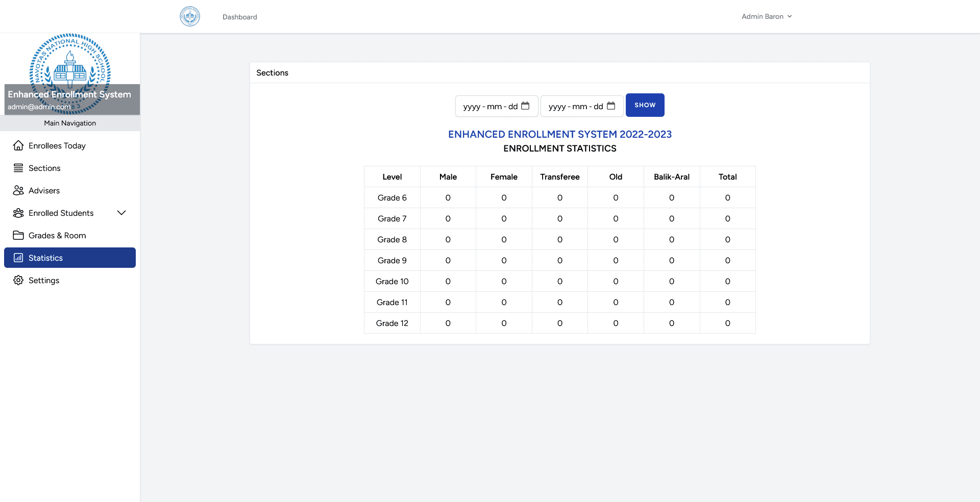
Task: Open Grades & Room menu item
Action: pyautogui.click(x=57, y=235)
